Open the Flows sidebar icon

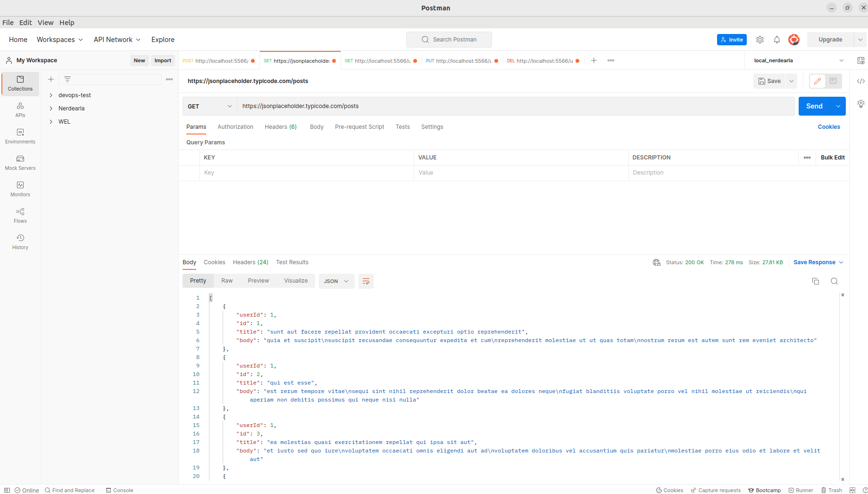coord(20,215)
